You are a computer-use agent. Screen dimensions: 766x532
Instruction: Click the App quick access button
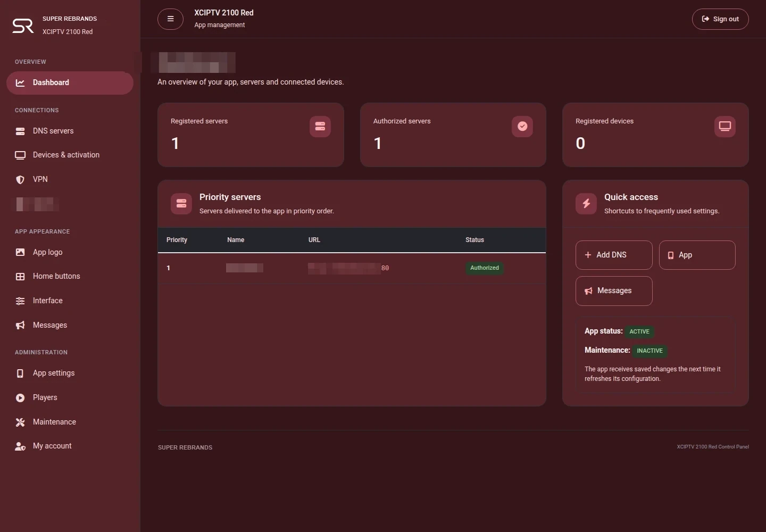697,255
